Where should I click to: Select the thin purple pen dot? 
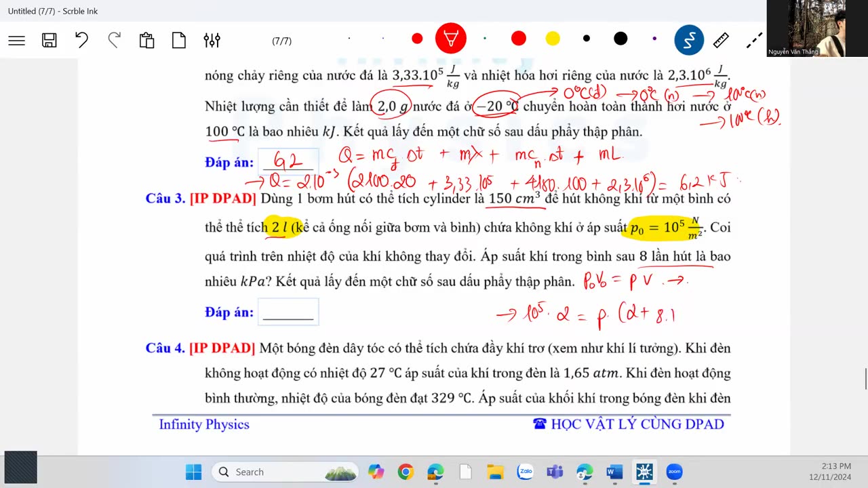654,39
